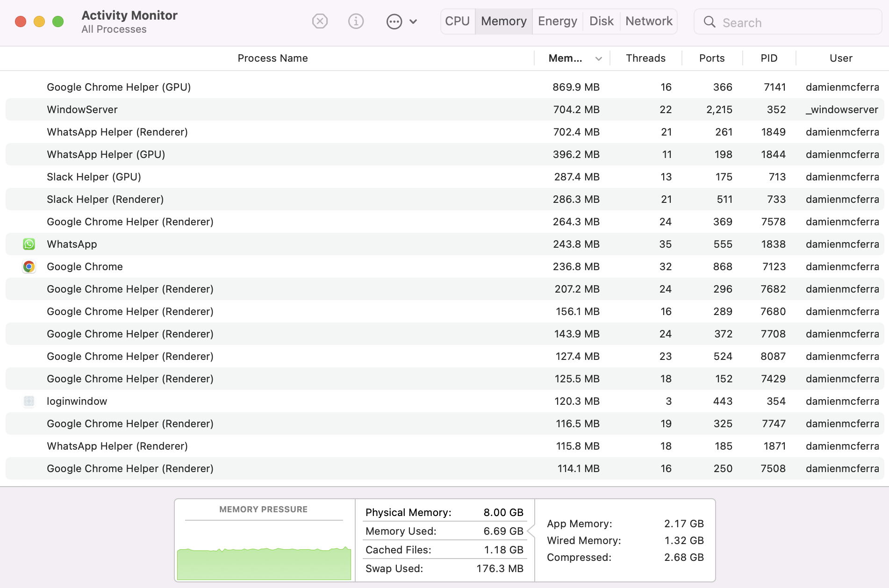
Task: Click the Swap Used 176.3 MB entry
Action: tap(444, 568)
